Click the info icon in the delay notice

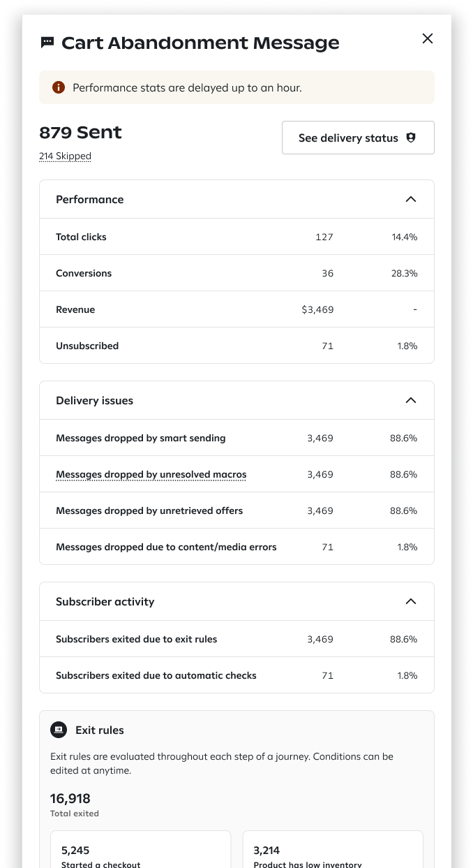point(59,87)
